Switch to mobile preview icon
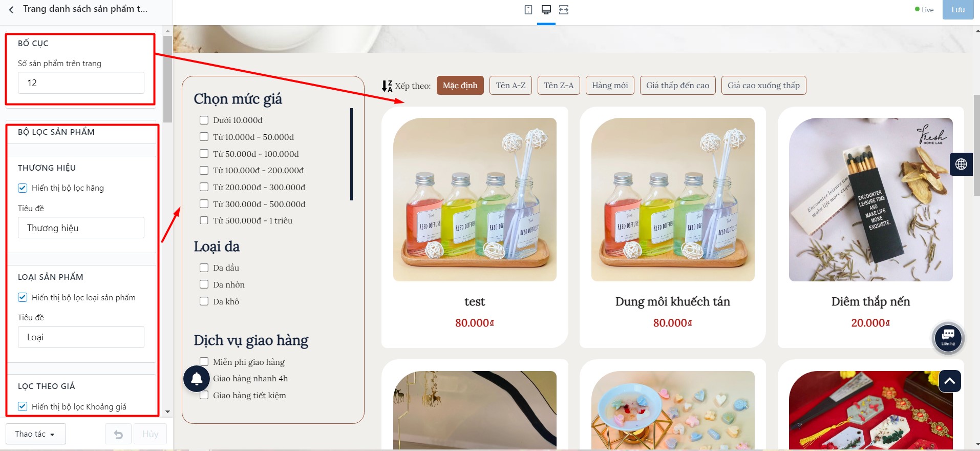 coord(528,10)
